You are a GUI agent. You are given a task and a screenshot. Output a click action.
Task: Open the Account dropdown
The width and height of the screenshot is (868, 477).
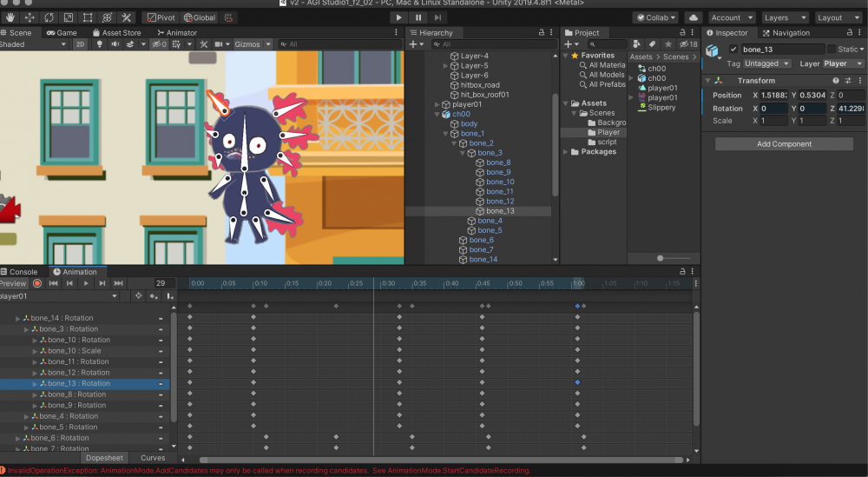(732, 17)
